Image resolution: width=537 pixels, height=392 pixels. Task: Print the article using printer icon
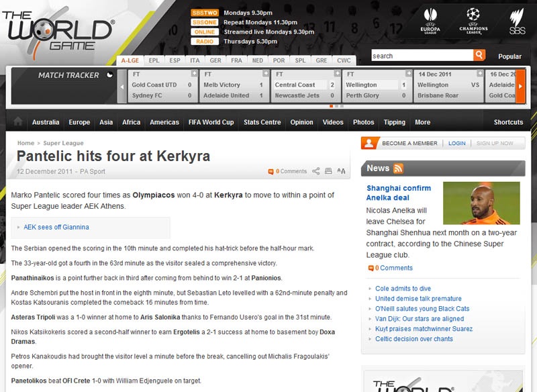328,171
